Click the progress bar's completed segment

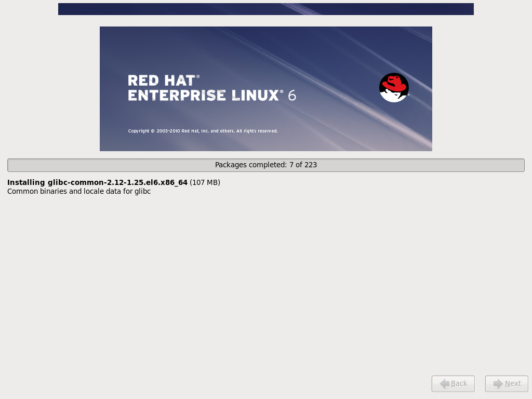click(16, 165)
